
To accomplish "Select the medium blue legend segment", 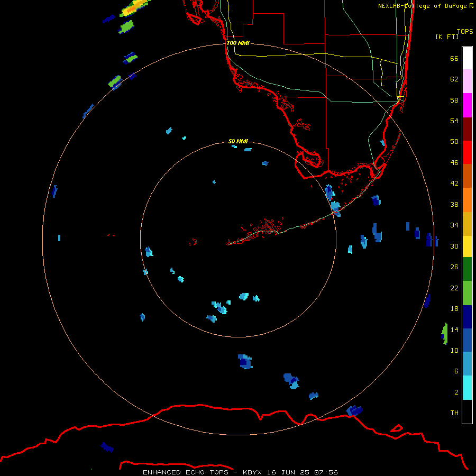I will coord(467,340).
